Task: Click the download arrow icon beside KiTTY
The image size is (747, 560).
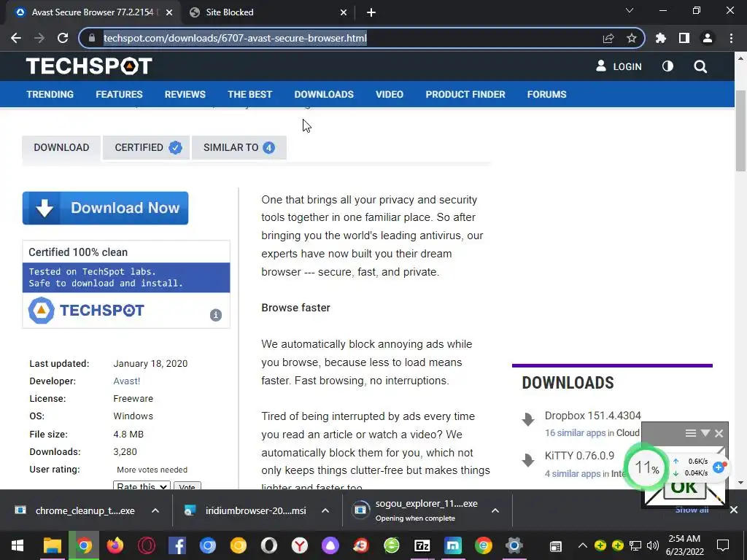Action: [528, 460]
